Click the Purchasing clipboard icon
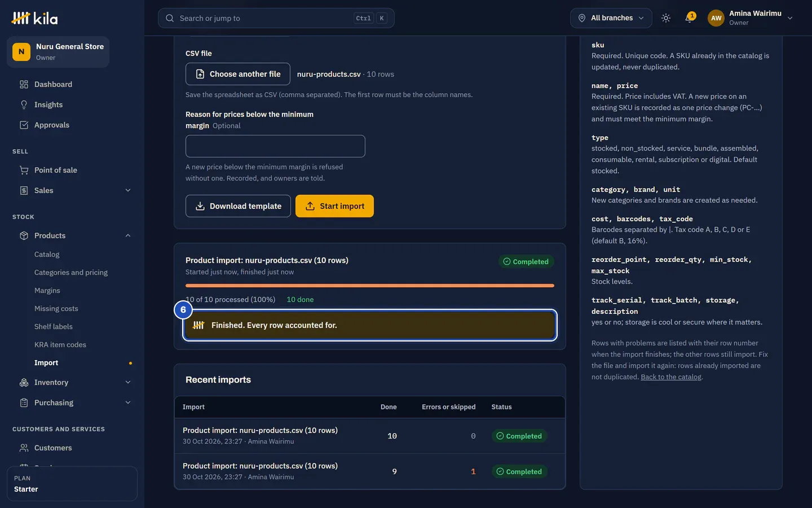Screen dimensions: 812x508 (x=24, y=402)
